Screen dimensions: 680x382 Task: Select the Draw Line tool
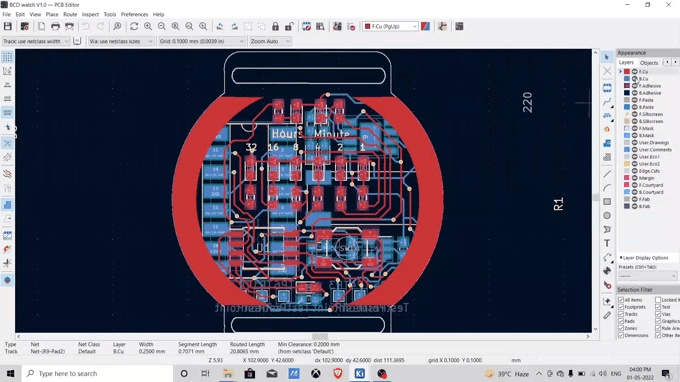(x=607, y=174)
